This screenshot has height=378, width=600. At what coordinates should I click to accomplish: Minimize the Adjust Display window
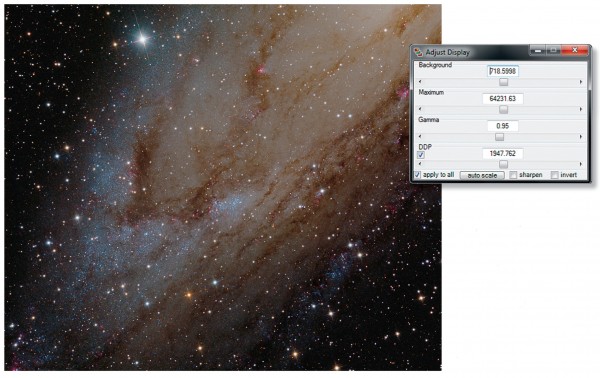[538, 51]
